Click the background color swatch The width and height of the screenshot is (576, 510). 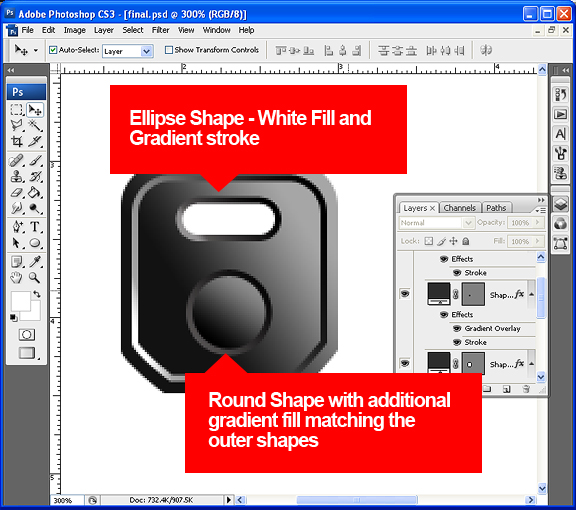point(35,315)
